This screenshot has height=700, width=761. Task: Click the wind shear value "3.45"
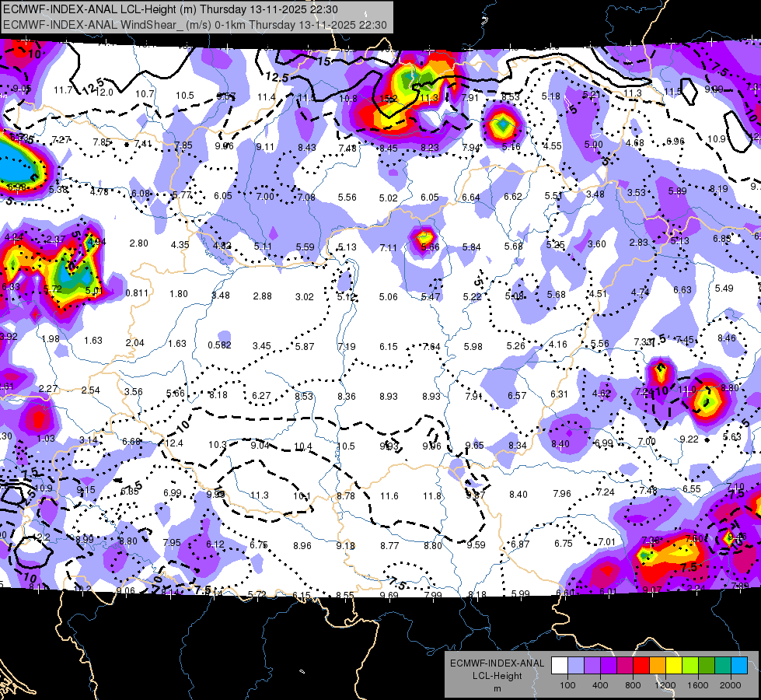click(x=262, y=346)
